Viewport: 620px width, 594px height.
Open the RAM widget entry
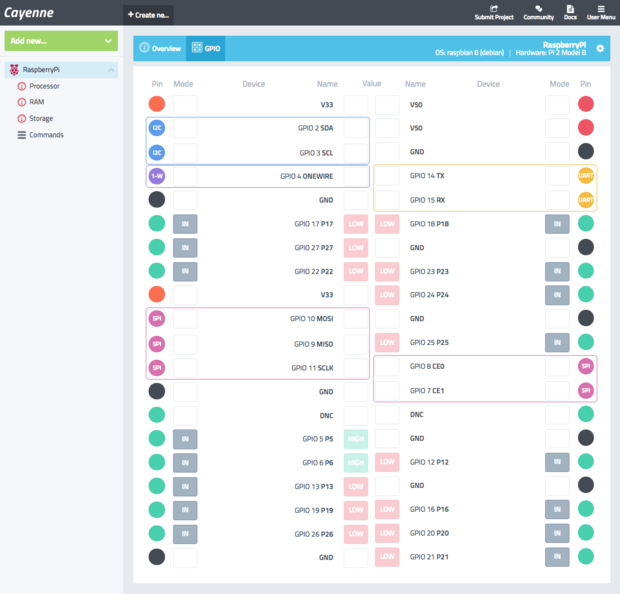tap(31, 102)
